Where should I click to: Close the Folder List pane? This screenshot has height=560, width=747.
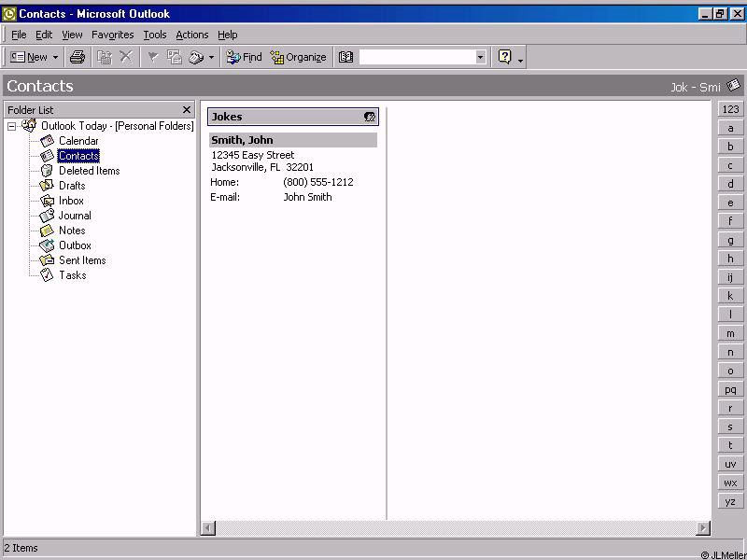(186, 110)
